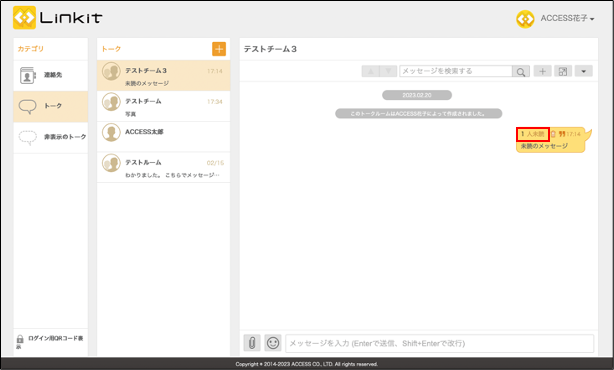Create a new talk with orange plus button
This screenshot has height=370, width=614.
219,49
